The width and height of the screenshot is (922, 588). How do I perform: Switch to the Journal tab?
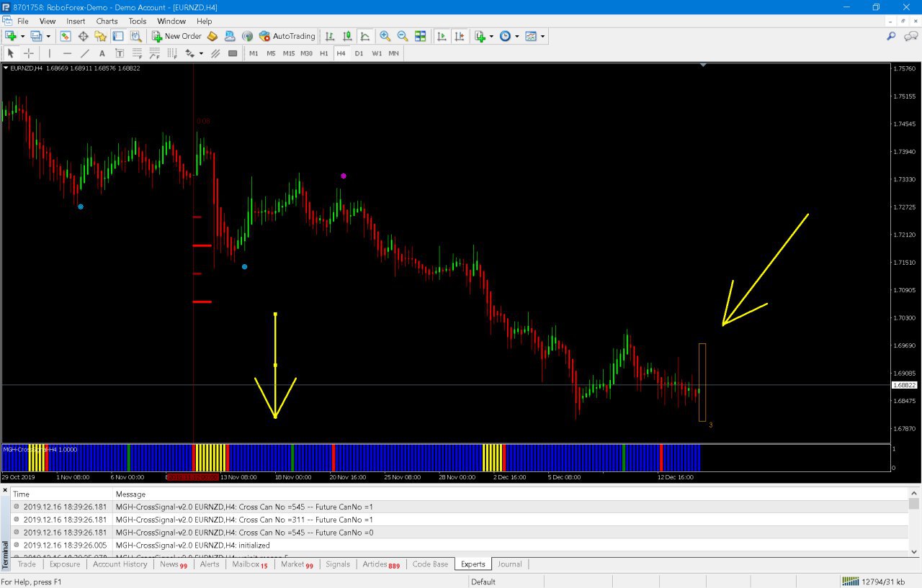coord(510,564)
